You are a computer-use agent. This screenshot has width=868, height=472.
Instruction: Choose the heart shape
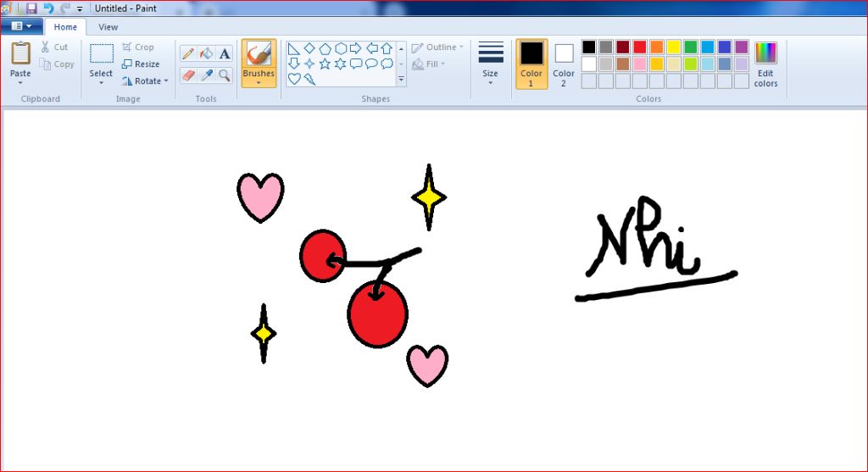294,79
